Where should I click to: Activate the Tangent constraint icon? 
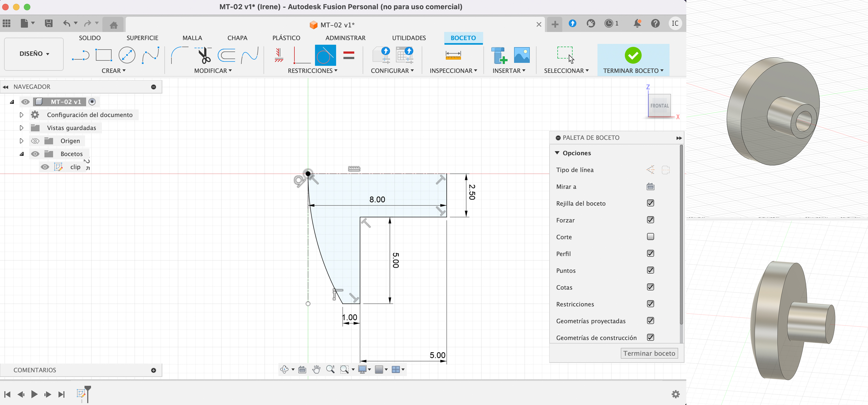click(x=325, y=55)
